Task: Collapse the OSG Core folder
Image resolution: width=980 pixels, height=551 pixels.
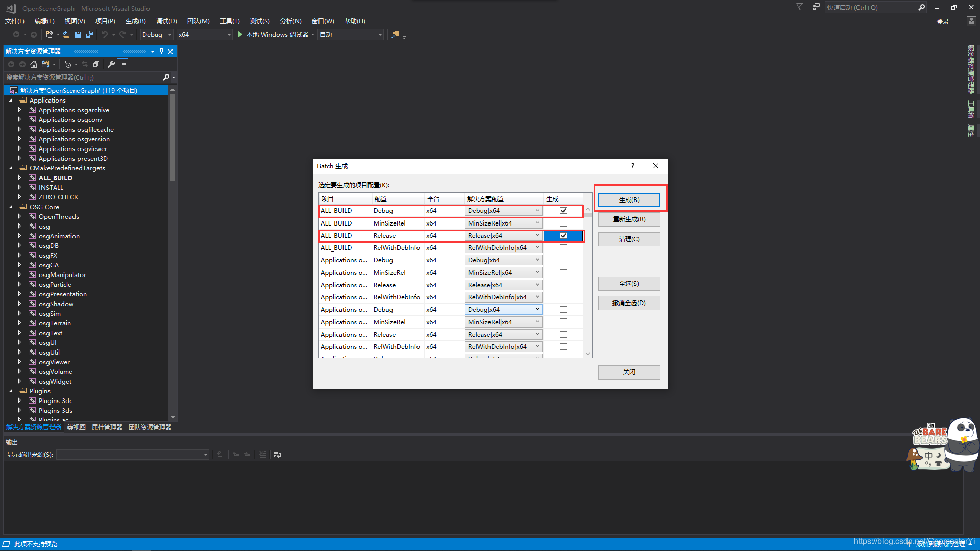Action: 11,207
